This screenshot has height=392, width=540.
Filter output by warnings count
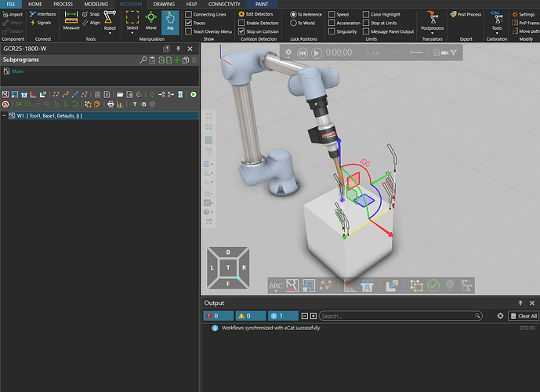coord(251,316)
